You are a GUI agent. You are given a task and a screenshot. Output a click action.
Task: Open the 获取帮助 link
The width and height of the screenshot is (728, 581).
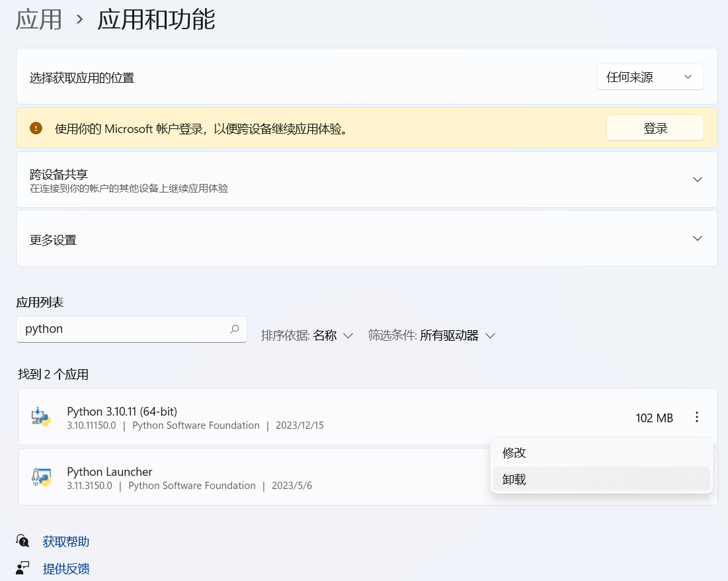(x=66, y=541)
